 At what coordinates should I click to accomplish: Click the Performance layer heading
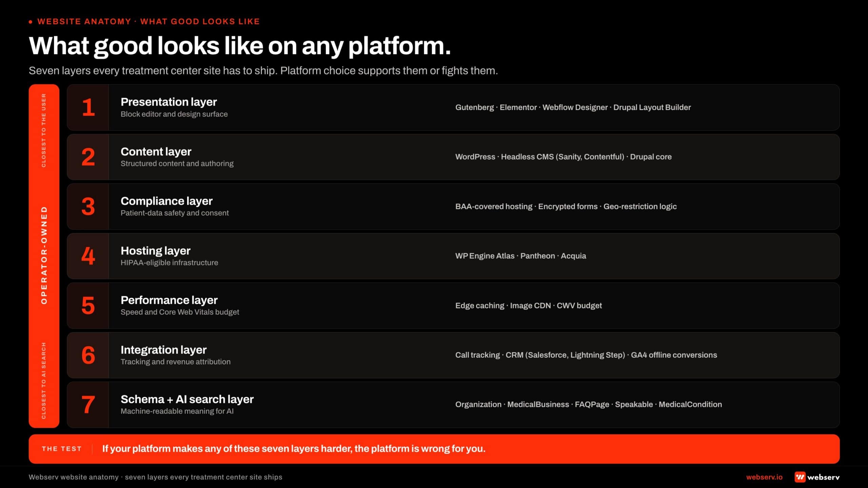click(169, 300)
